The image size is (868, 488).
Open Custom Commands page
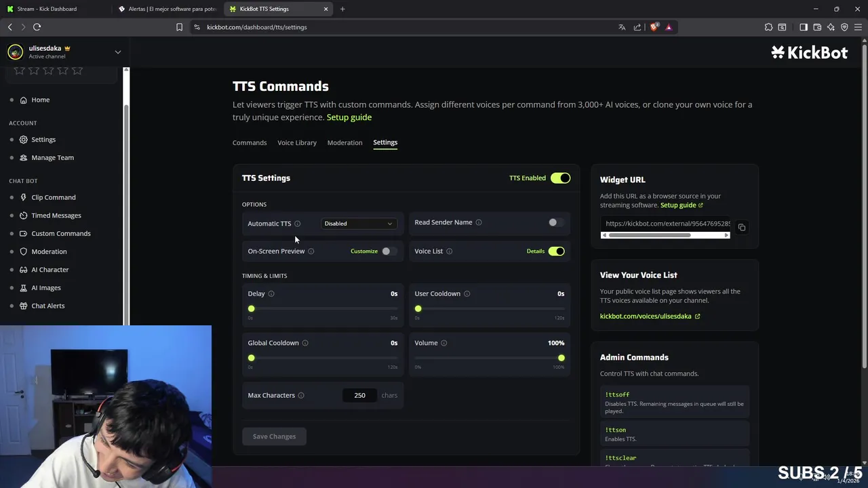click(x=60, y=233)
